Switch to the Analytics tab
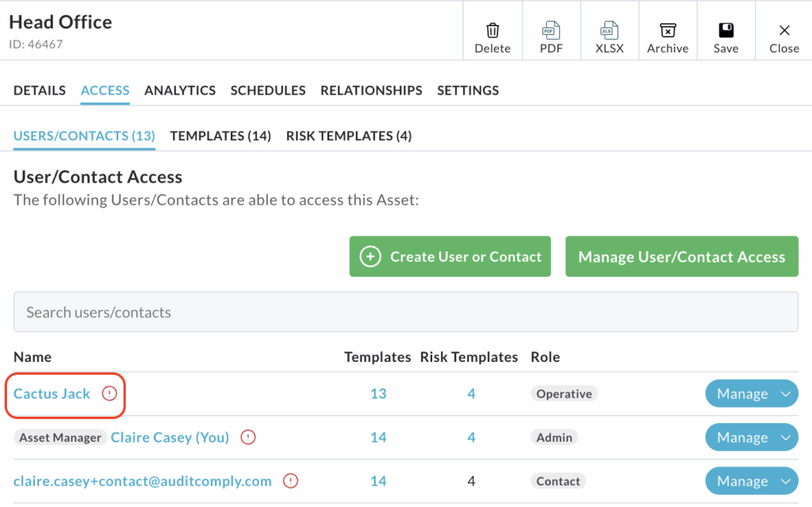812x507 pixels. pyautogui.click(x=180, y=90)
